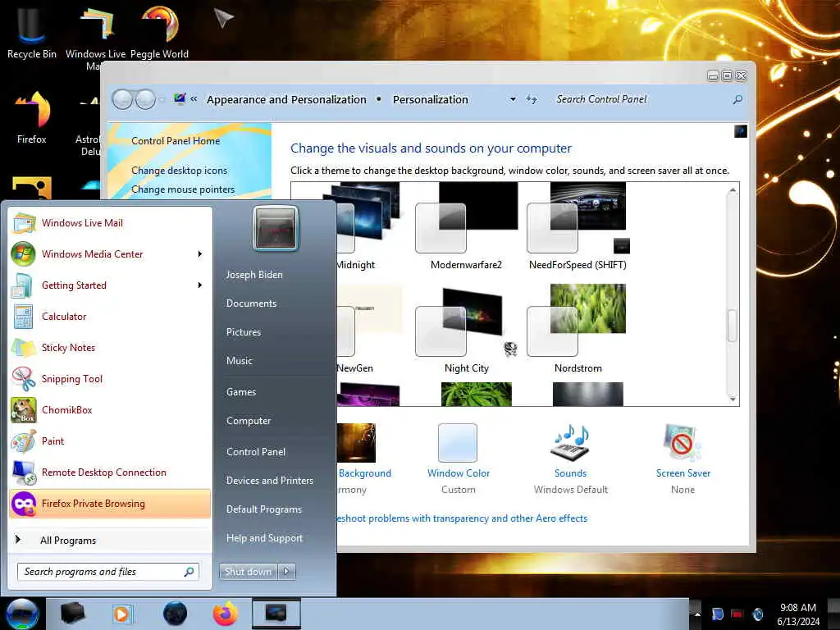This screenshot has height=630, width=840.
Task: Click theme list scroll down arrow
Action: [x=732, y=399]
